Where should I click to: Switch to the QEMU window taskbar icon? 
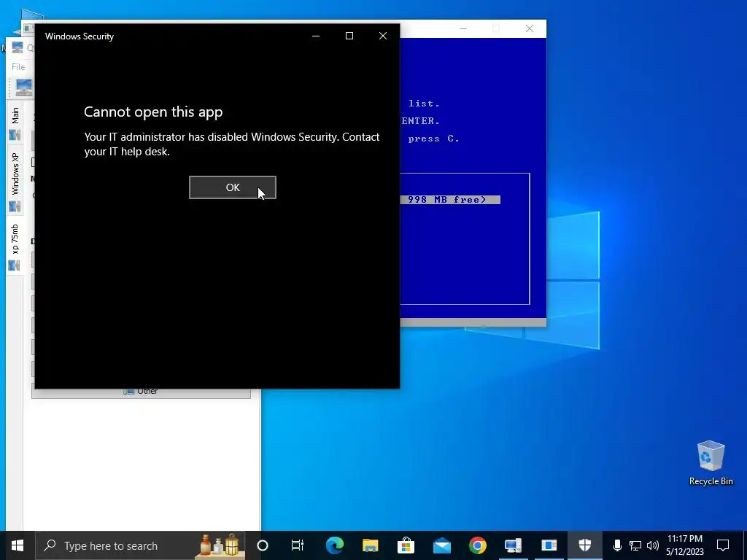[549, 545]
